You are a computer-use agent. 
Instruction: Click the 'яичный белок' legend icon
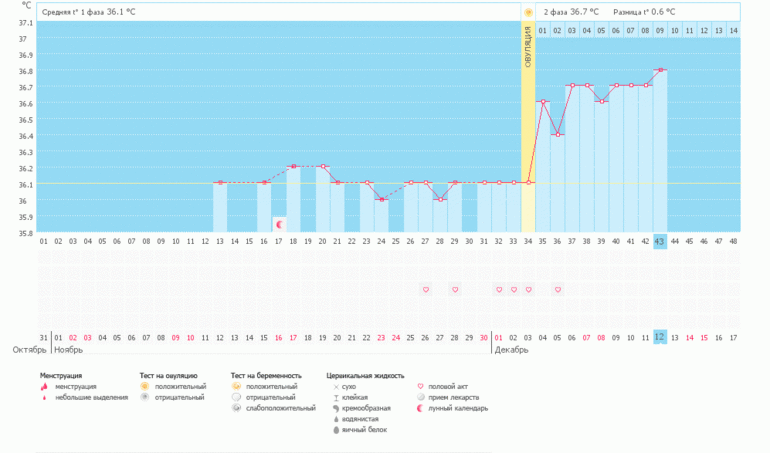pos(335,430)
